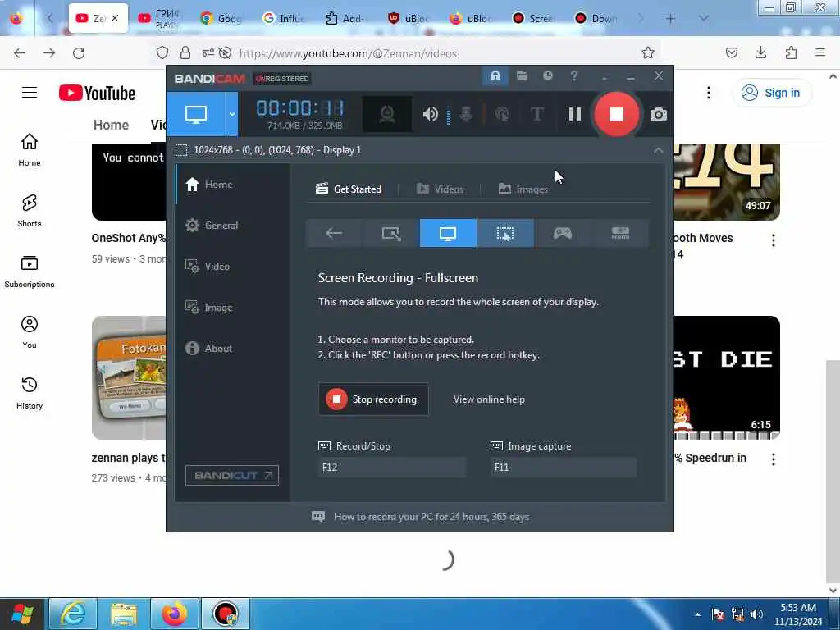The image size is (840, 630).
Task: Open How to record your PC tip
Action: click(421, 517)
